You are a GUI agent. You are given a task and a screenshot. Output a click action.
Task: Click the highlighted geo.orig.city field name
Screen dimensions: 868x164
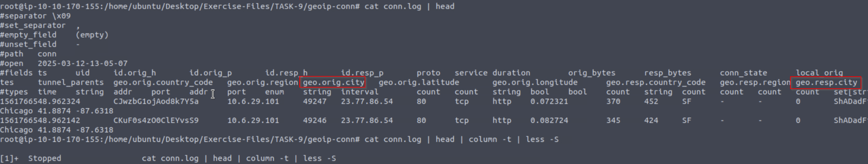point(334,82)
